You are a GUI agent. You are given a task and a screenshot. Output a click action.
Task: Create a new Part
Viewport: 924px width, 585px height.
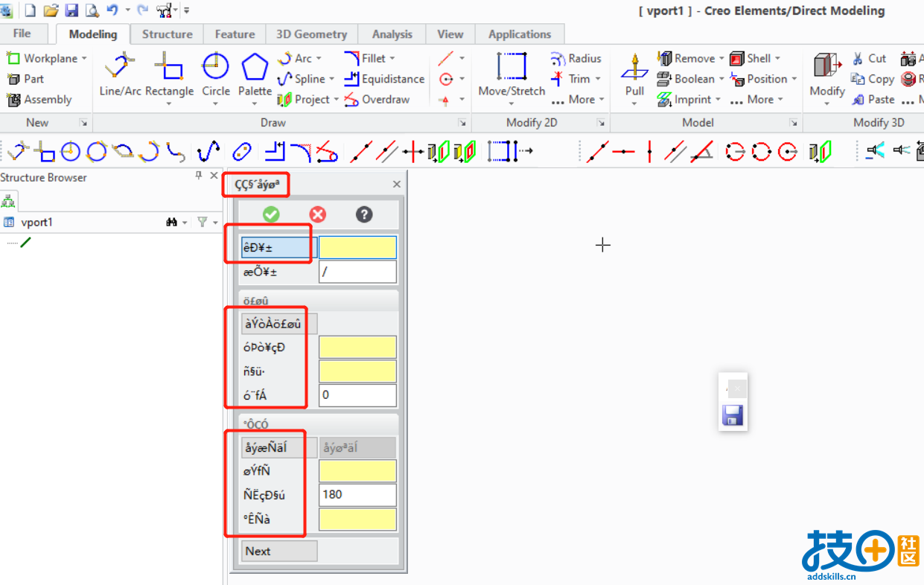point(25,79)
